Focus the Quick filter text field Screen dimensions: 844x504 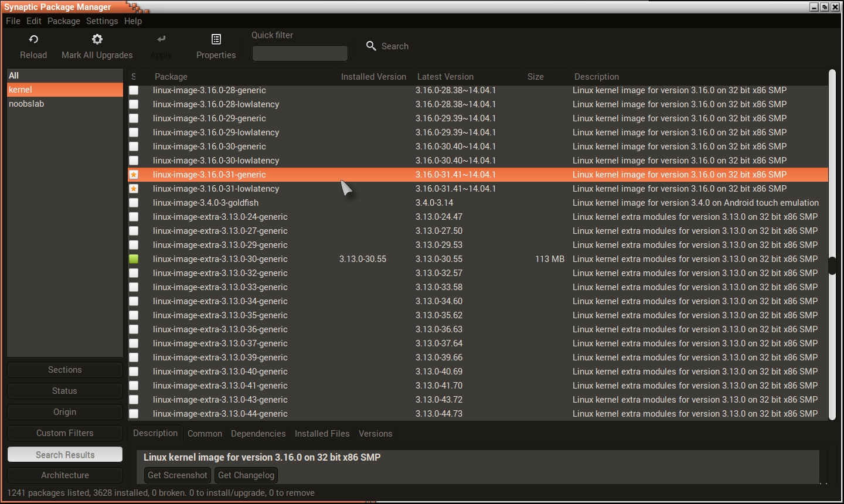(300, 53)
